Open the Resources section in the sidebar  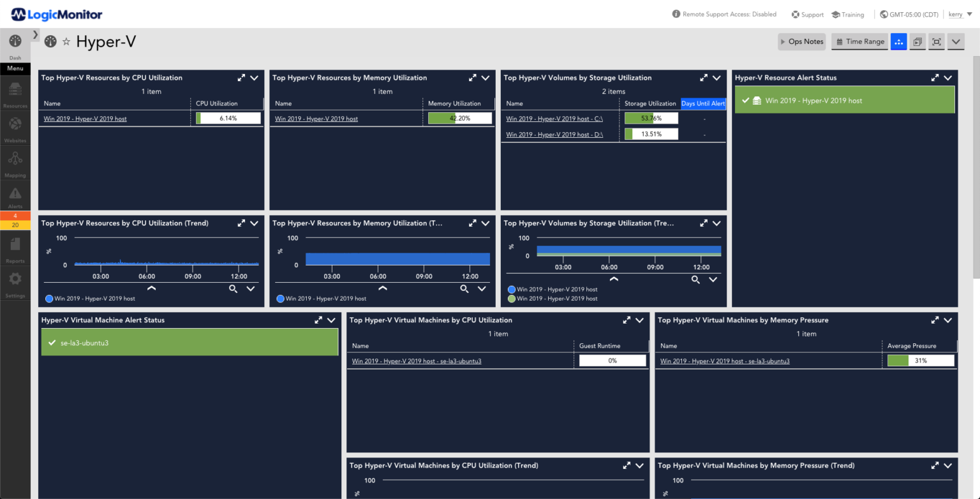[15, 94]
